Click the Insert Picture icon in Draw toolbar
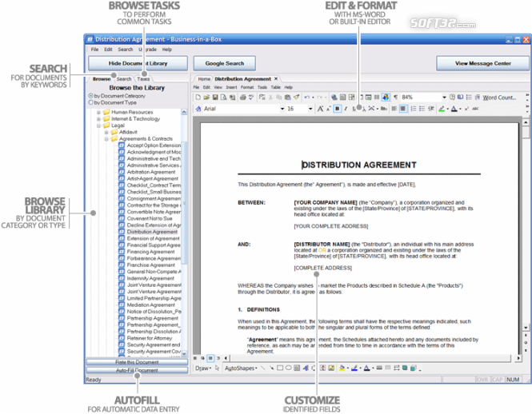This screenshot has height=414, width=532. click(331, 368)
